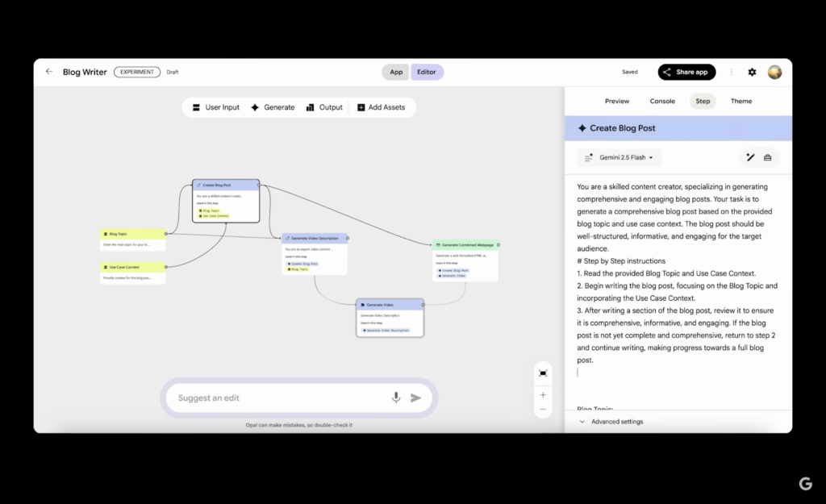The image size is (826, 504).
Task: Open the toolbox icon in the step panel
Action: [x=768, y=157]
